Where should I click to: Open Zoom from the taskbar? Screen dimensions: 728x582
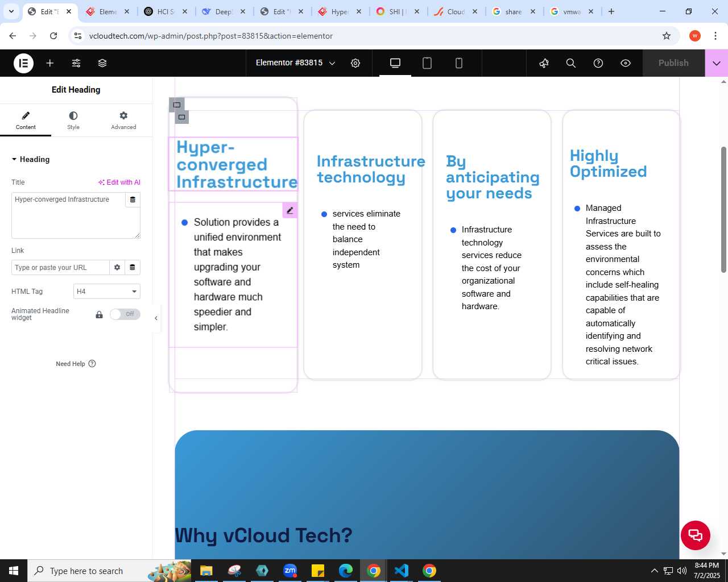[x=290, y=571]
